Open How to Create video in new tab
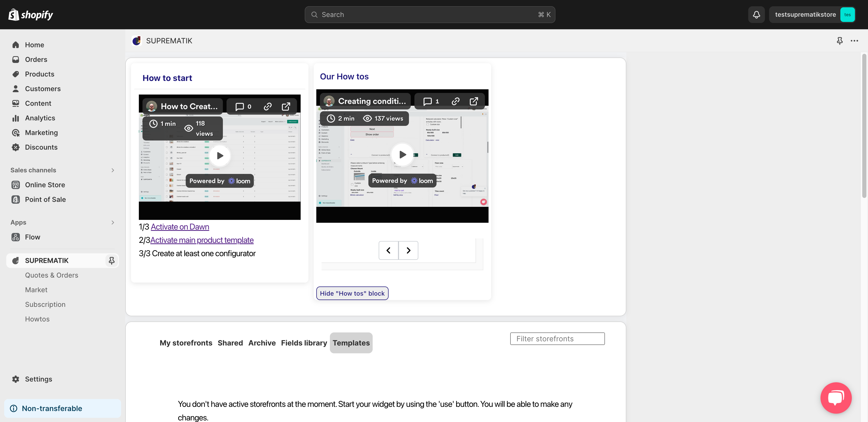The height and width of the screenshot is (422, 868). [x=286, y=107]
